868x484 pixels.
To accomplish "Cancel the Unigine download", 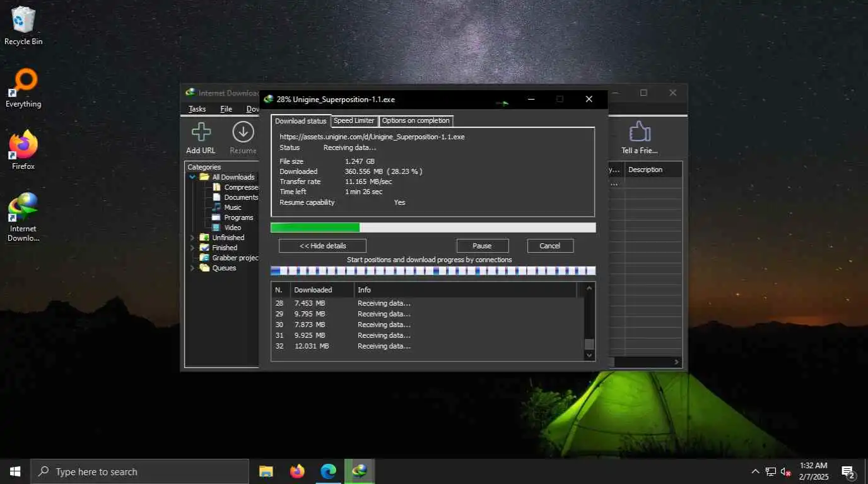I will 549,246.
